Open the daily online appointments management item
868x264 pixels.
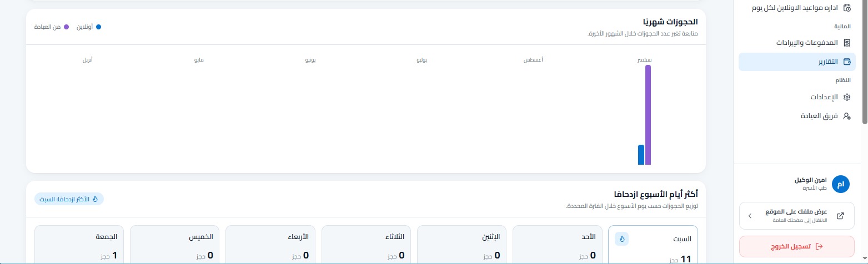click(797, 8)
